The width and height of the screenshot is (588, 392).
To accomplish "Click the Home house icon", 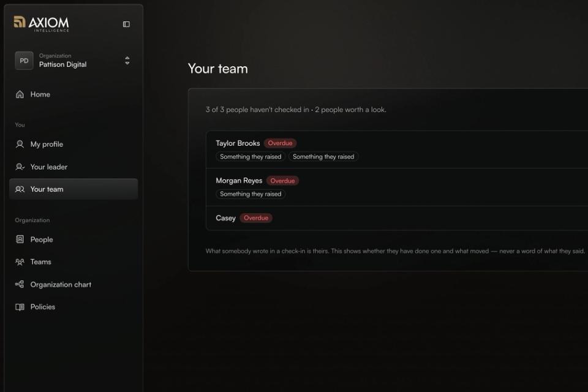I will point(20,94).
